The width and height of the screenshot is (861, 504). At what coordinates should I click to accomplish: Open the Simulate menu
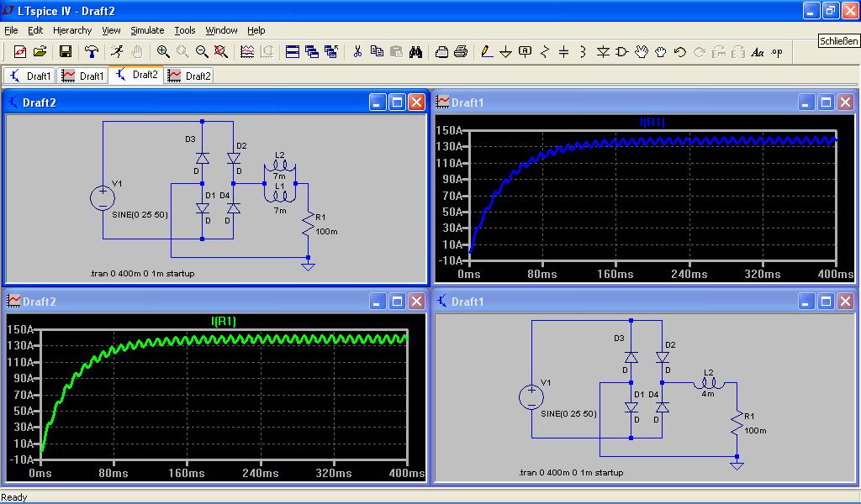point(147,30)
